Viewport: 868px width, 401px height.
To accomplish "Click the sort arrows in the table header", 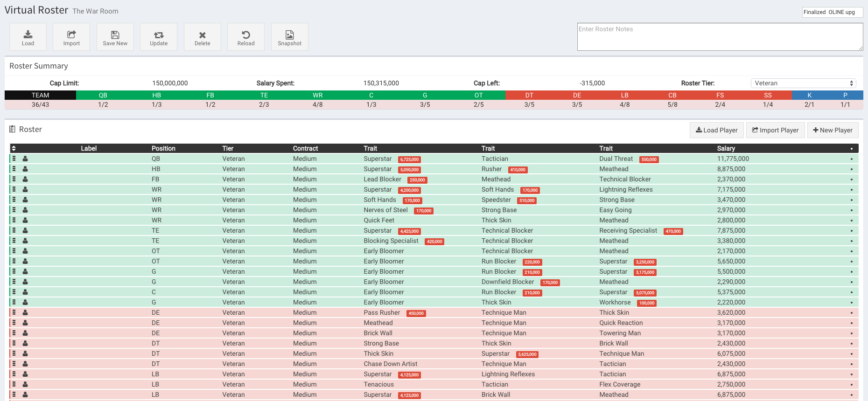I will coord(14,149).
